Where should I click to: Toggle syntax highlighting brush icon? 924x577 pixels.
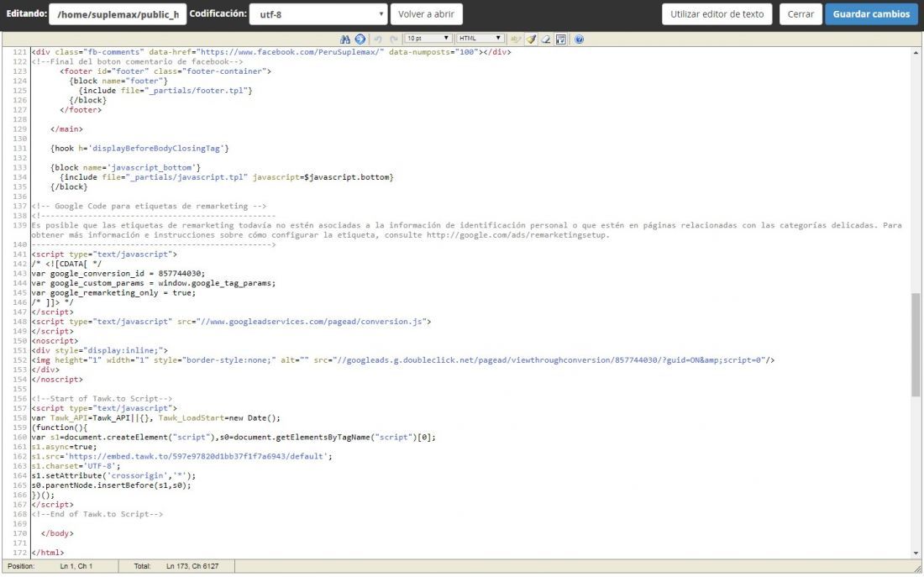[x=531, y=39]
